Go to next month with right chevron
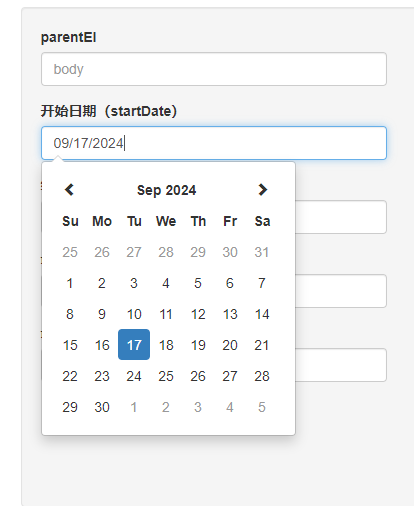Viewport: 414px width, 506px height. click(262, 190)
